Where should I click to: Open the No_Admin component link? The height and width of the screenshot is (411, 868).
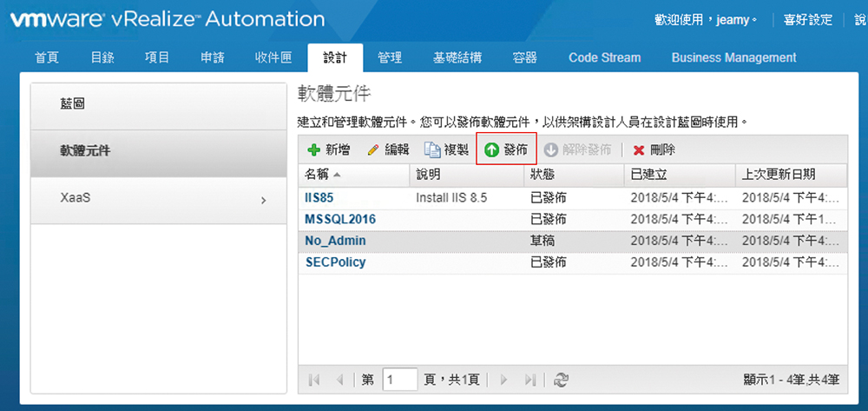(335, 241)
